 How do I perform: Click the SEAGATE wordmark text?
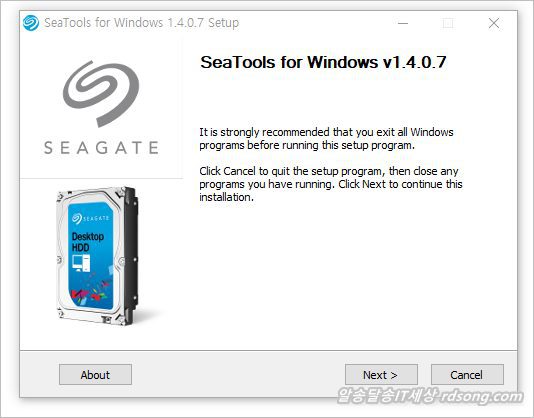101,148
